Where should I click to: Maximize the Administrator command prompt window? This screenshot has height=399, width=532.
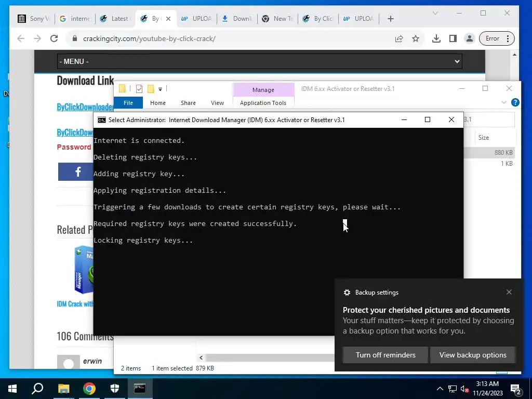[x=428, y=120]
